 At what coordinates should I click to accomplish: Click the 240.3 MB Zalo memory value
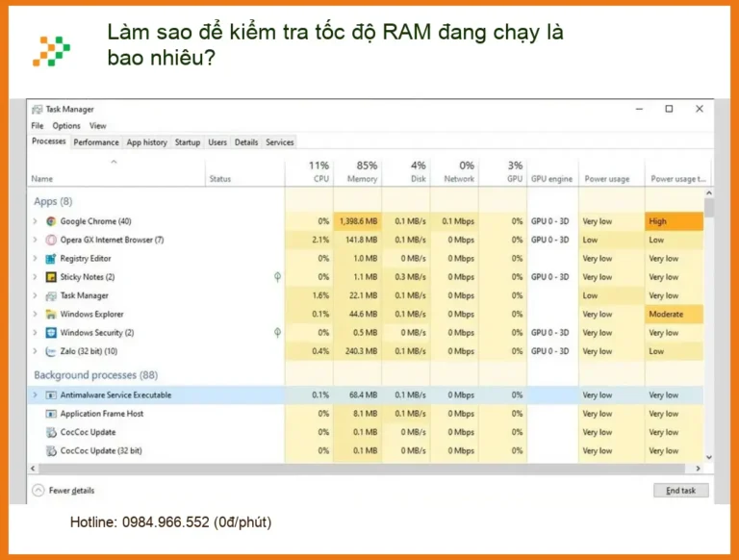coord(363,351)
